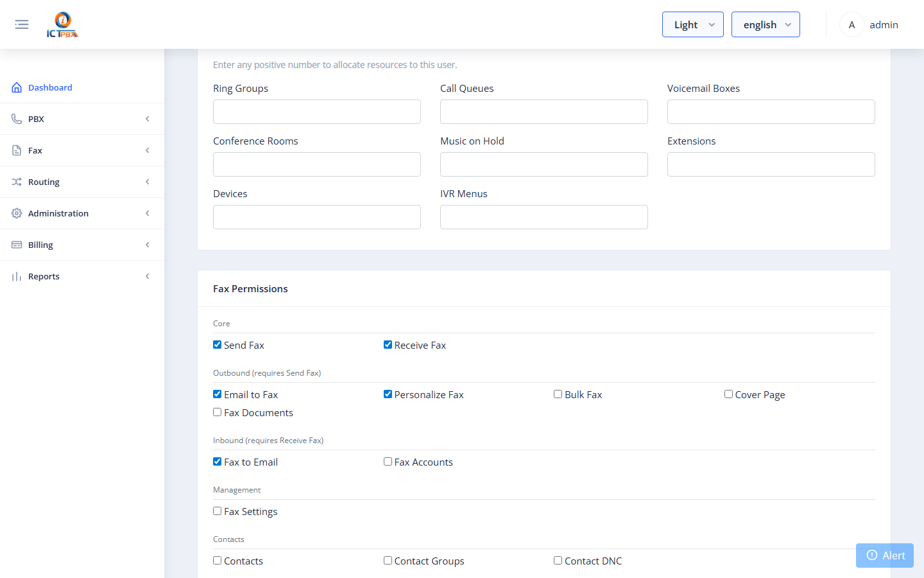This screenshot has width=924, height=578.
Task: Focus the Conference Rooms input field
Action: click(317, 164)
